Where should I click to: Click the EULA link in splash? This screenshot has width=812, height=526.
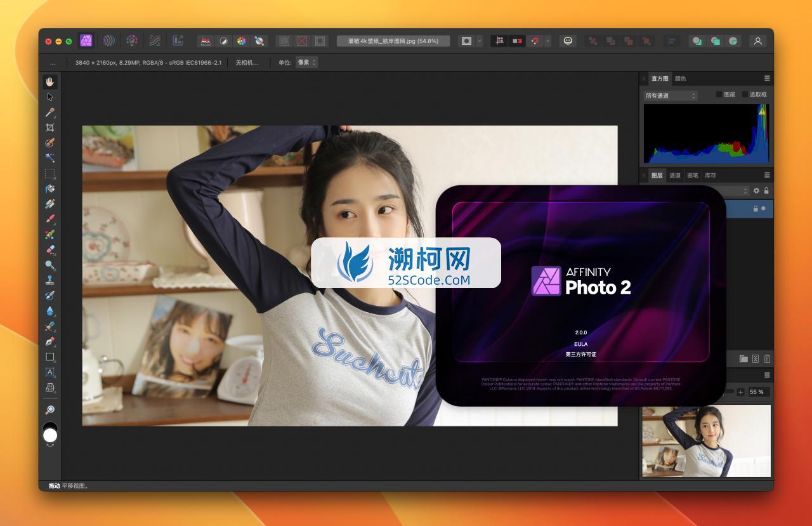click(x=580, y=344)
